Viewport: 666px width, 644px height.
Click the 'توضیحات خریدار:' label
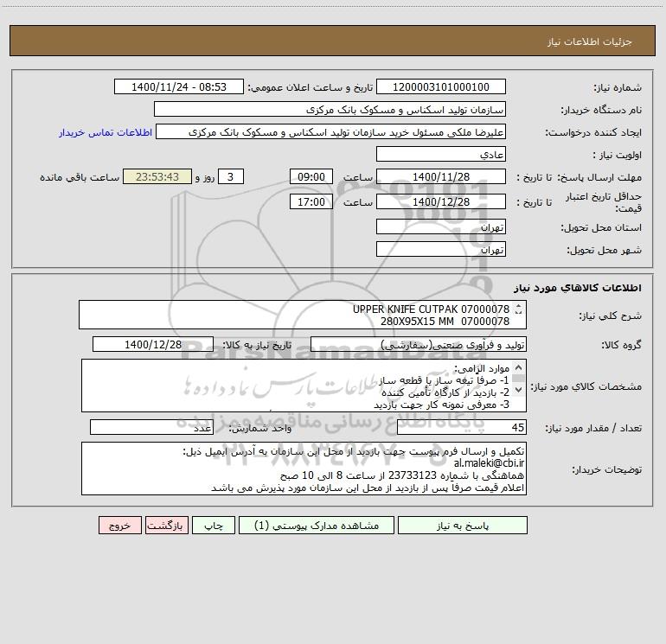(606, 469)
